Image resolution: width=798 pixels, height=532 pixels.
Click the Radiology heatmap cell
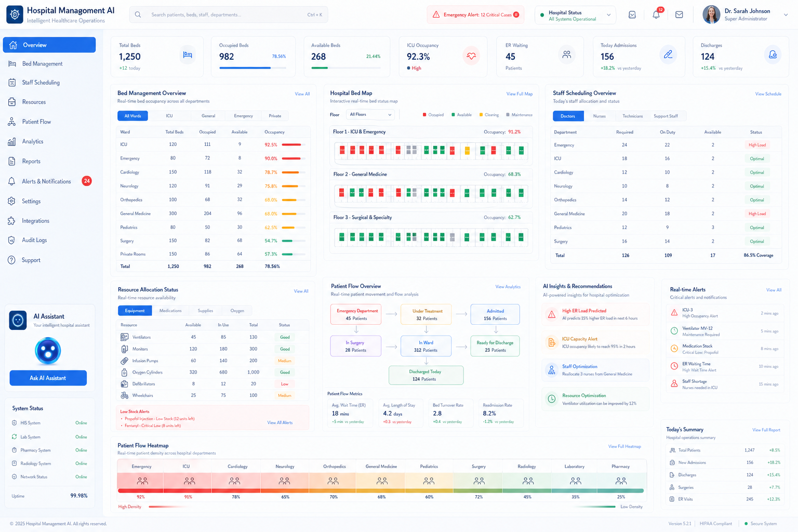coord(526,482)
